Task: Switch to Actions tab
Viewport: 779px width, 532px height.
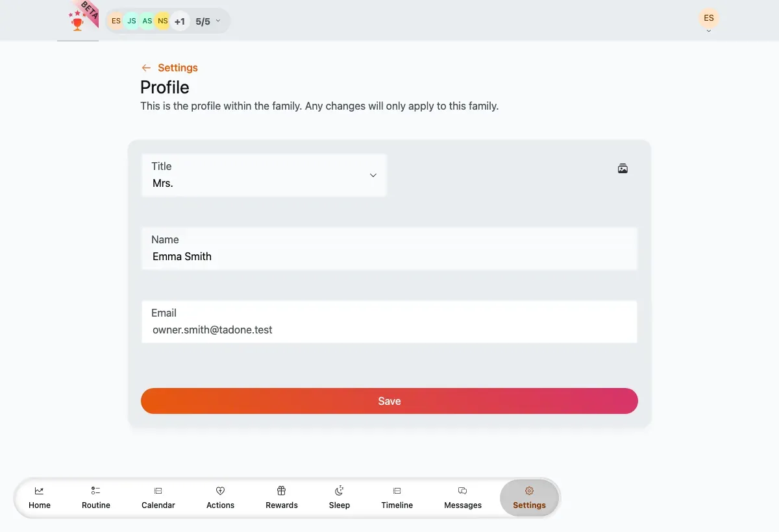Action: pyautogui.click(x=220, y=498)
